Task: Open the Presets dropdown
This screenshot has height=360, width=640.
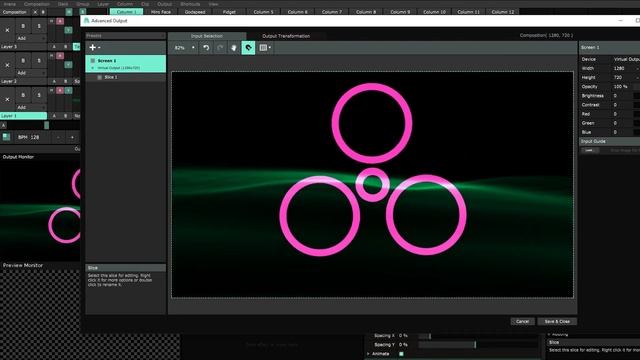Action: click(125, 36)
